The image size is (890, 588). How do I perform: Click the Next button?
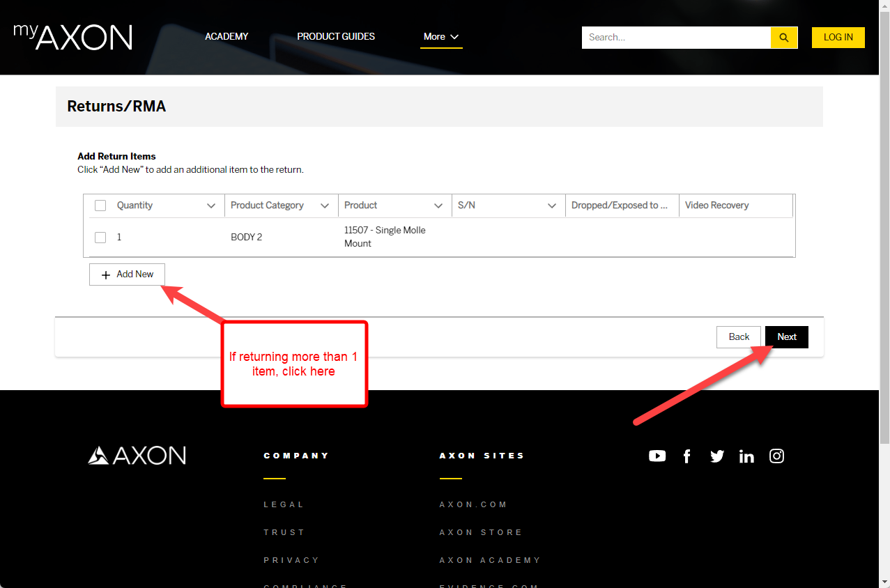coord(786,336)
